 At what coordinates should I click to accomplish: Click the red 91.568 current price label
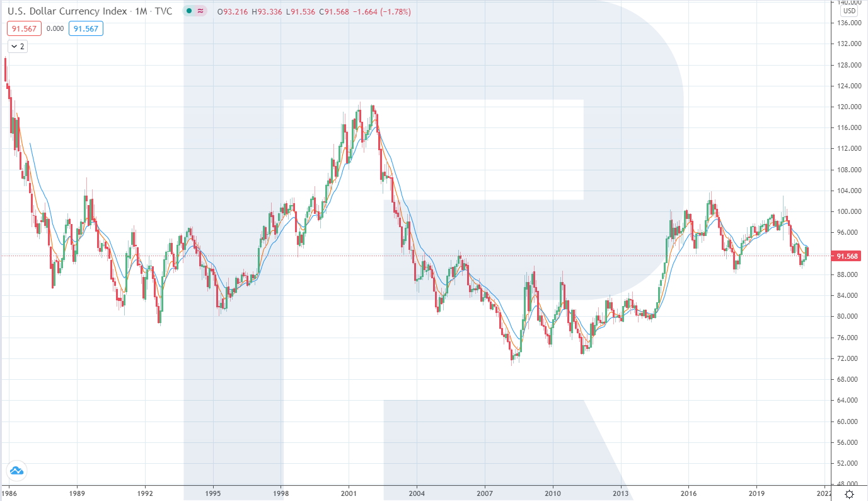point(846,256)
